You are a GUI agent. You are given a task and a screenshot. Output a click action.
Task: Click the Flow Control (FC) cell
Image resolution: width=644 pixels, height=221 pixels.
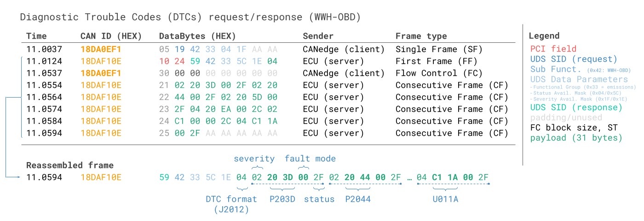coord(439,73)
